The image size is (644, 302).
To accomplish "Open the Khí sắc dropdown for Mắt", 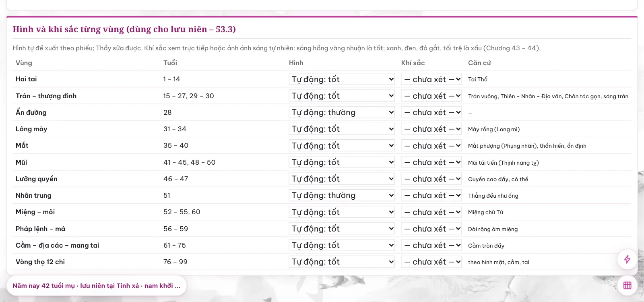I will [x=431, y=145].
